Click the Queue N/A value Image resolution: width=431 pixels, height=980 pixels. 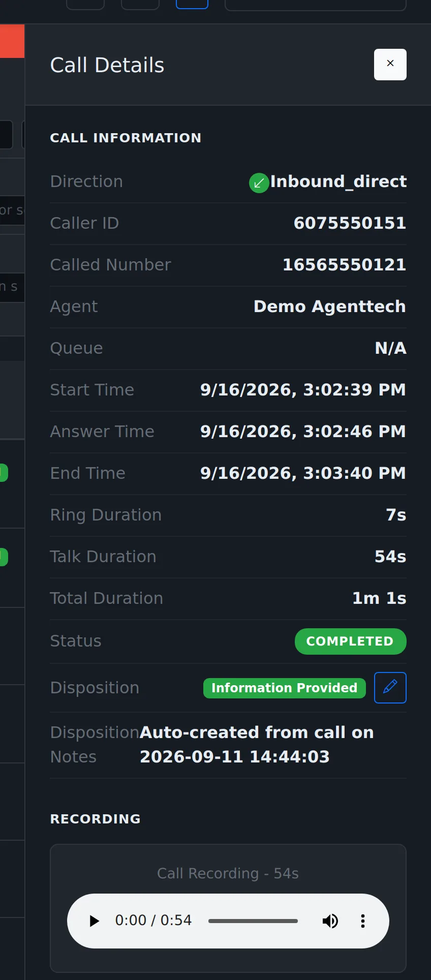point(391,348)
